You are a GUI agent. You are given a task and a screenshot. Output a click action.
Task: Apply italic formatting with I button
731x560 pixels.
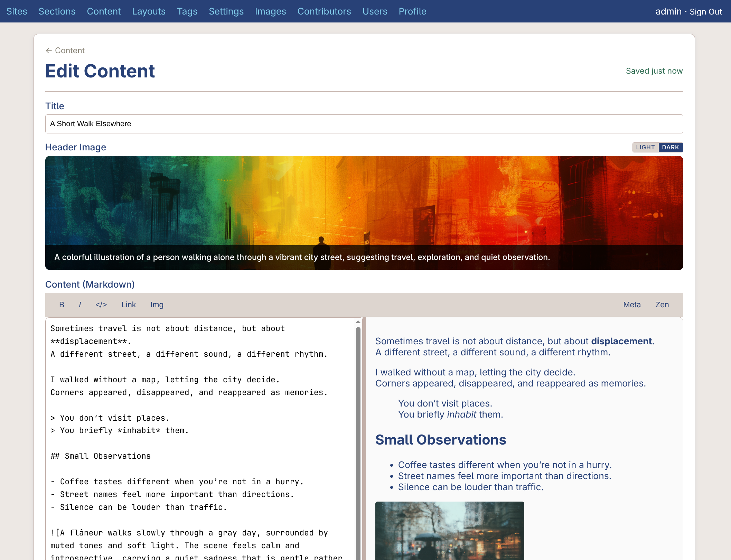tap(80, 305)
